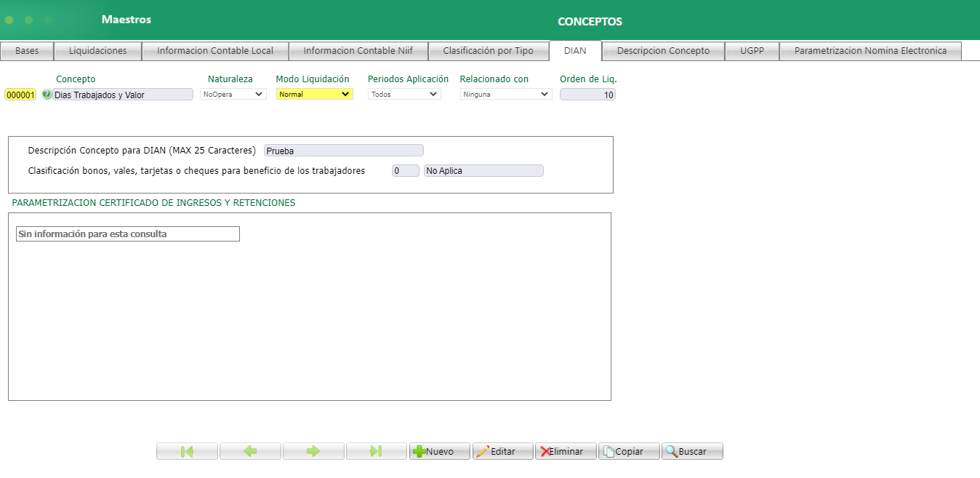The image size is (980, 478).
Task: Click the Editar button
Action: [x=503, y=451]
